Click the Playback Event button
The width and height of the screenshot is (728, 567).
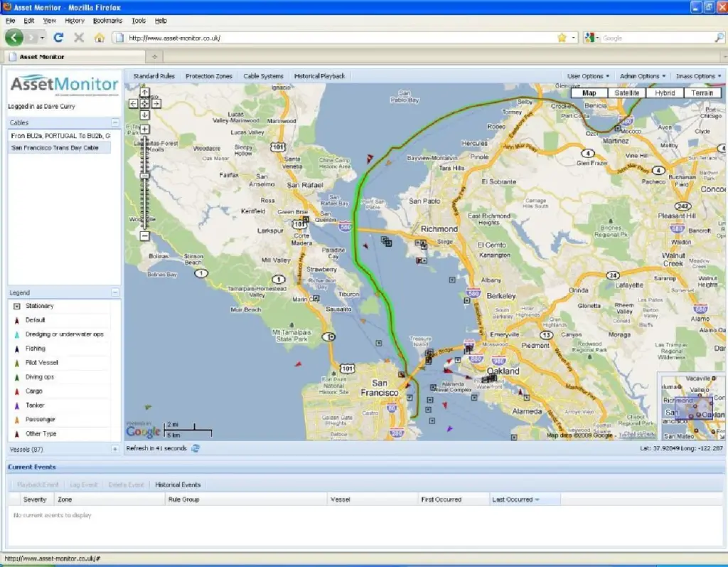(38, 484)
